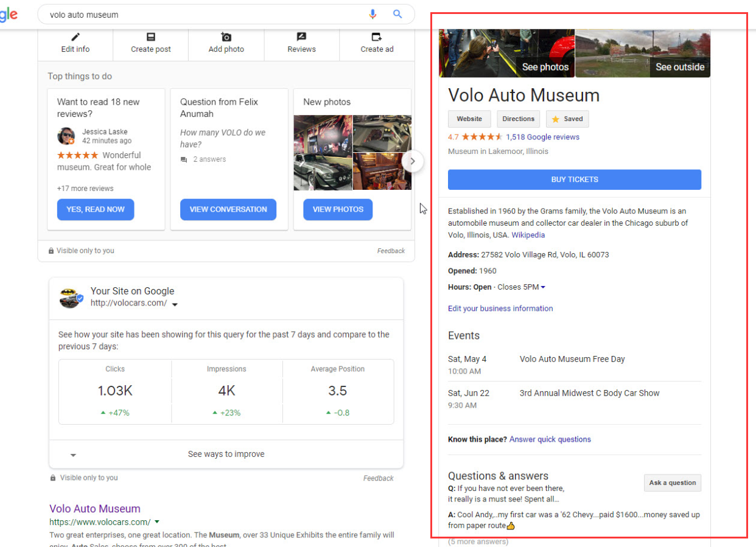Click the Clicks 1.03K metric
This screenshot has height=547, width=756.
click(x=115, y=391)
